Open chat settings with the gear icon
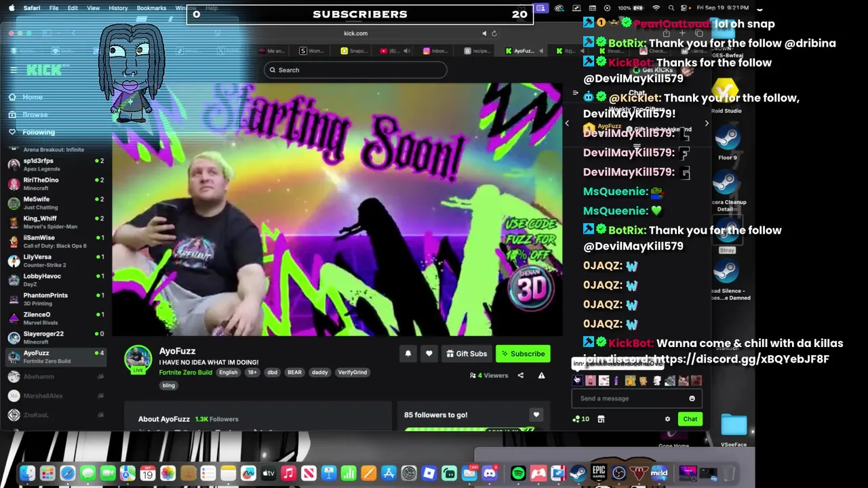 667,419
